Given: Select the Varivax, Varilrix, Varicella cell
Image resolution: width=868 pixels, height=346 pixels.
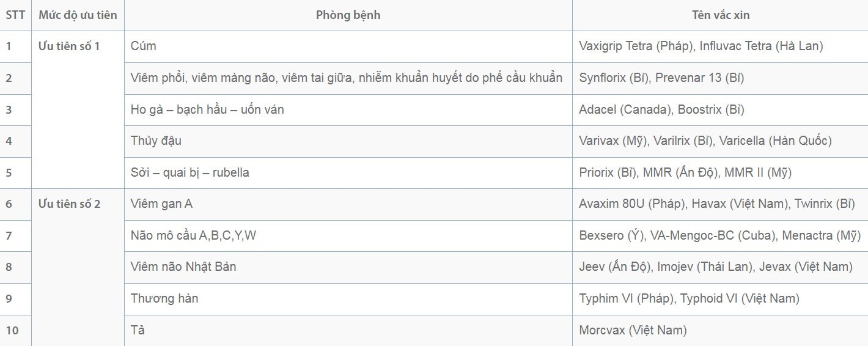Looking at the screenshot, I should tap(720, 141).
